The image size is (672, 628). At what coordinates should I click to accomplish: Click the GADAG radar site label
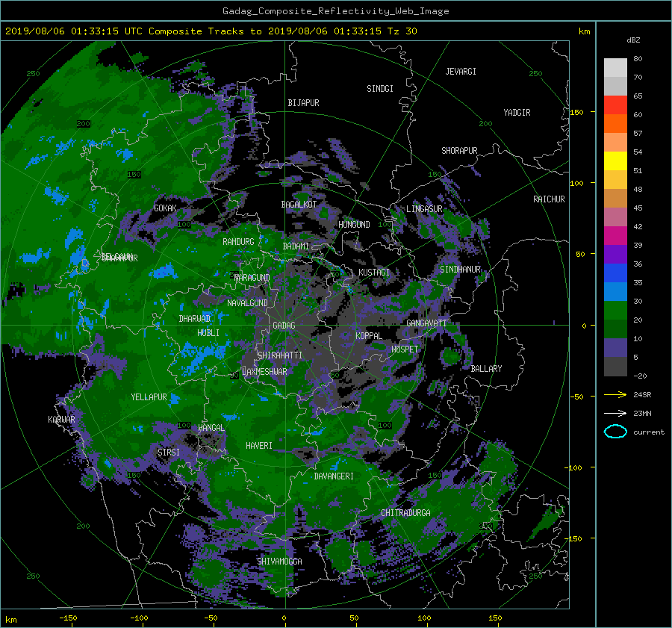(284, 326)
